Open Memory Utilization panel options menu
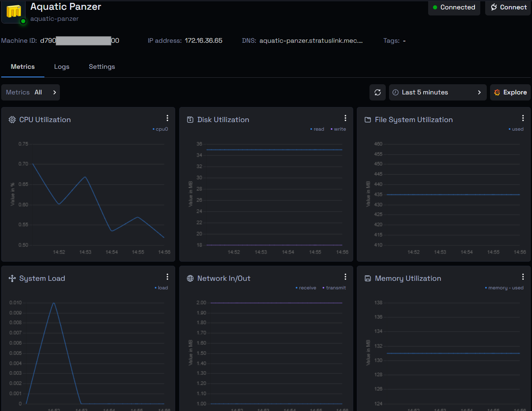The width and height of the screenshot is (532, 411). click(x=523, y=277)
